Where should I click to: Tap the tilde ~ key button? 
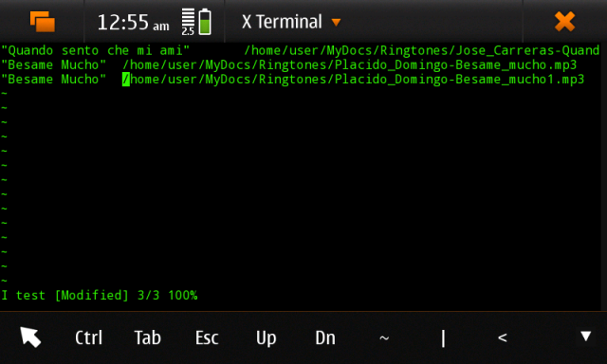[x=384, y=338]
